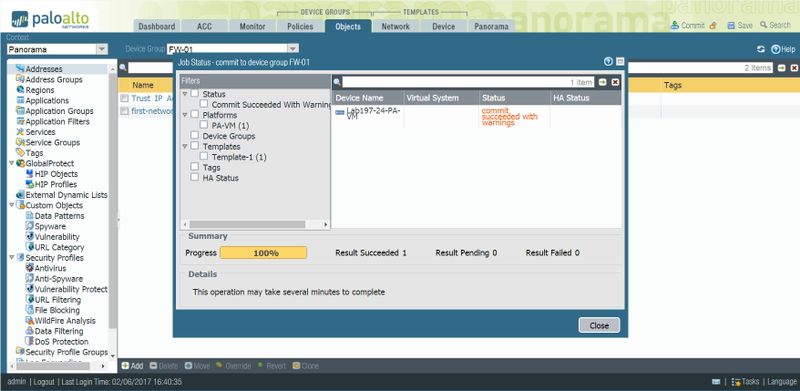The height and width of the screenshot is (391, 800).
Task: Click the Add button at bottom
Action: [132, 366]
